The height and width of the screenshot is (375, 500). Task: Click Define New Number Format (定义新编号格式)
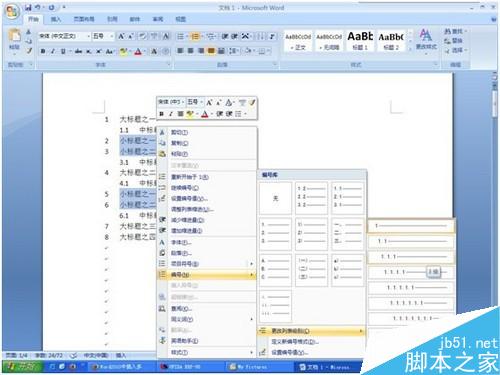[x=312, y=342]
